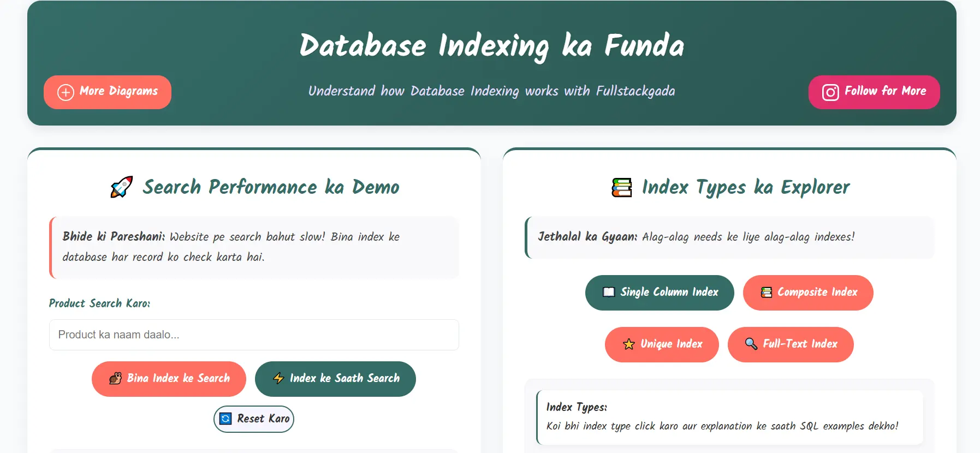This screenshot has height=453, width=980.
Task: Click the snail icon on Bina Index ke Search
Action: click(x=115, y=378)
